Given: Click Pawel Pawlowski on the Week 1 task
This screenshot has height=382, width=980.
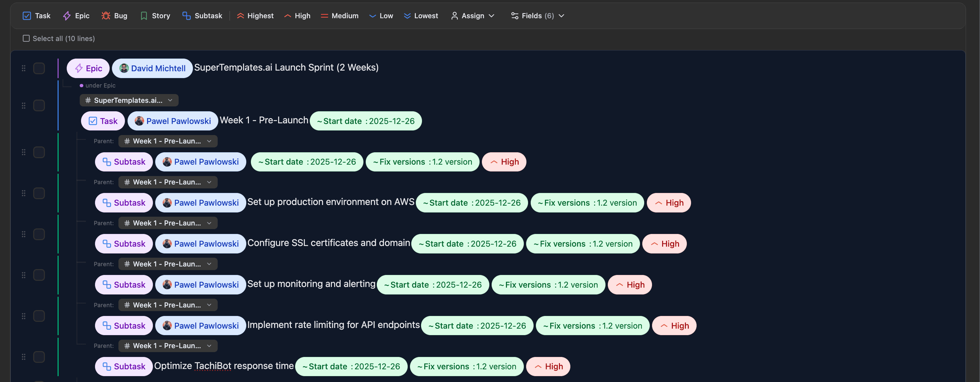Looking at the screenshot, I should 173,121.
